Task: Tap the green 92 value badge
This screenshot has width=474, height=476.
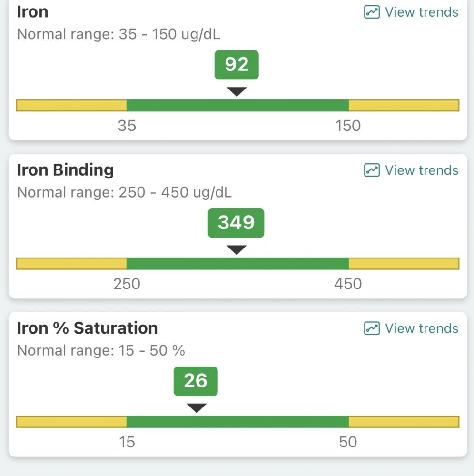Action: pyautogui.click(x=237, y=65)
